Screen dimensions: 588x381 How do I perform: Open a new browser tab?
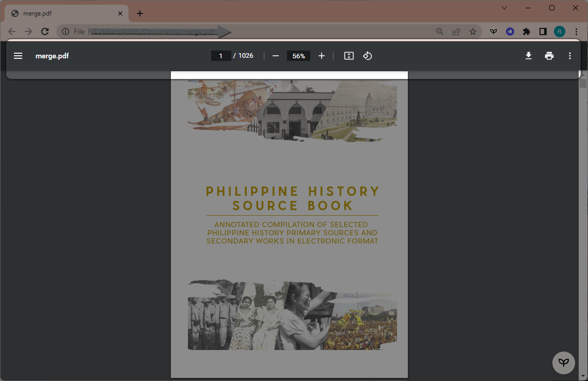[x=140, y=13]
